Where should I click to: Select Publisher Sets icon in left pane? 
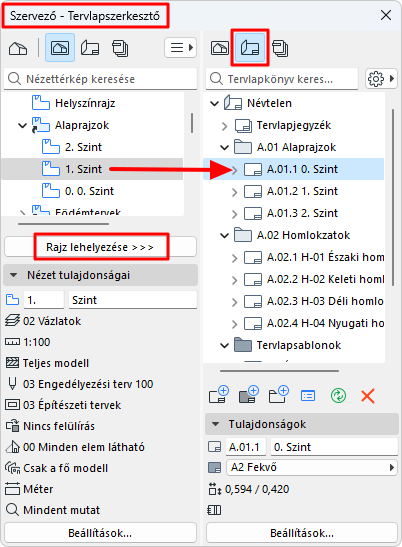click(x=120, y=48)
